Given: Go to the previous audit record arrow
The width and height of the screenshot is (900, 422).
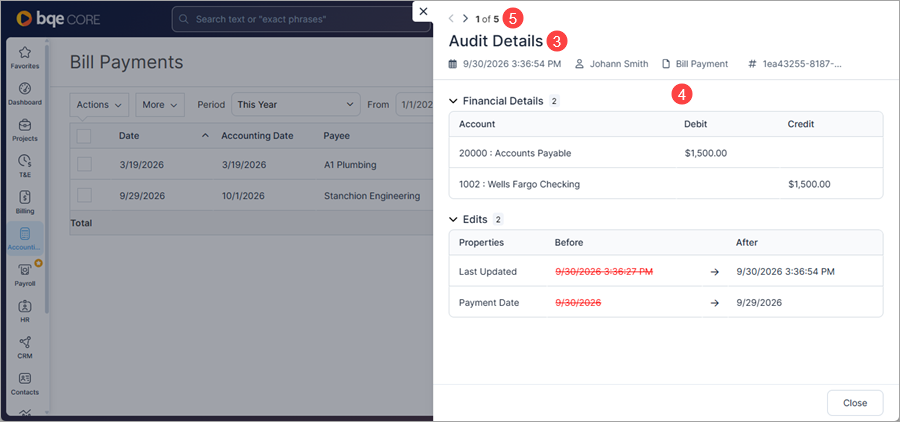Looking at the screenshot, I should pos(451,18).
